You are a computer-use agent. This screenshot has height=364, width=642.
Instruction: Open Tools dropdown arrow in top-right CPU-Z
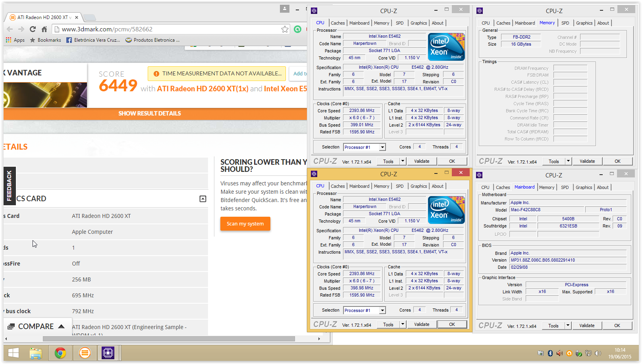568,161
